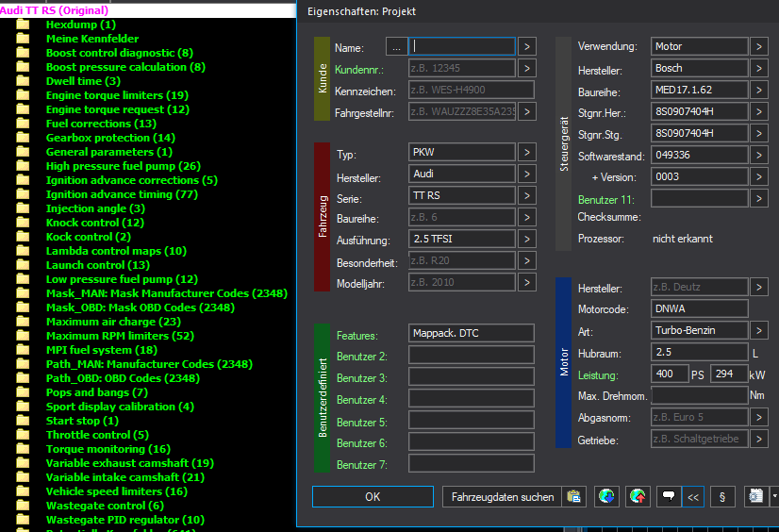Viewport: 779px width, 532px height.
Task: Click the folder icon of Knock control (12)
Action: click(x=23, y=223)
